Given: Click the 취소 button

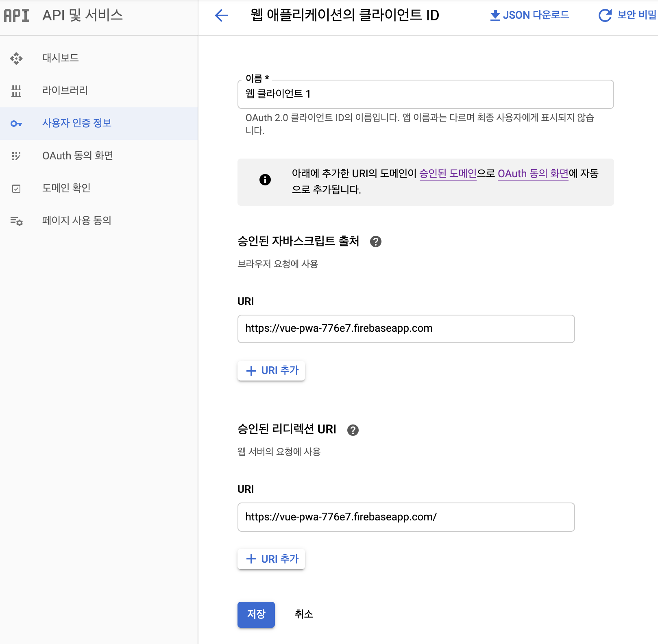Looking at the screenshot, I should pyautogui.click(x=304, y=614).
